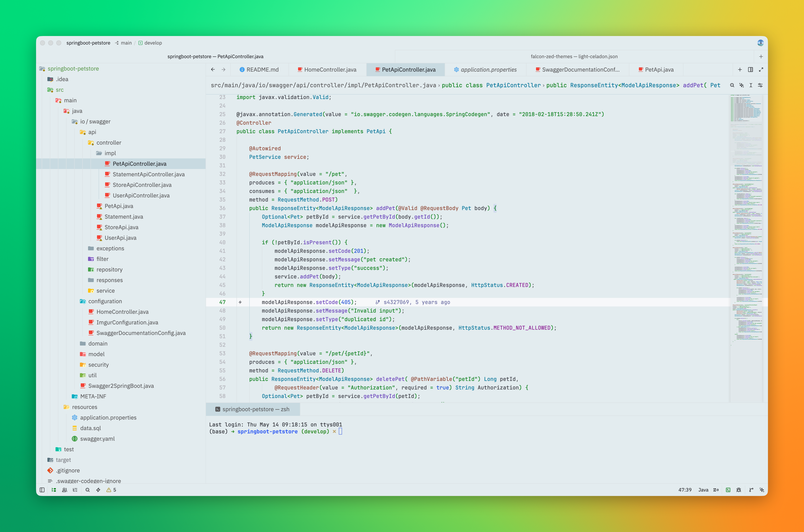Select the PetApi.java tab
Viewport: 804px width, 532px height.
click(656, 70)
